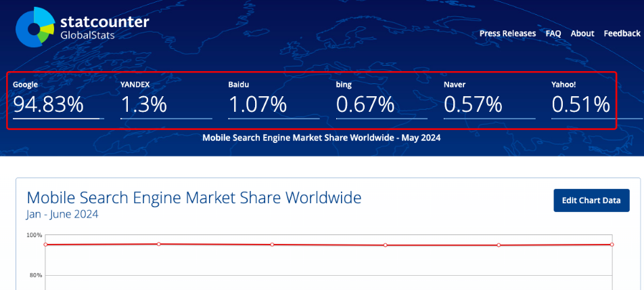The height and width of the screenshot is (290, 644).
Task: Click the last data point on red line
Action: click(x=612, y=245)
